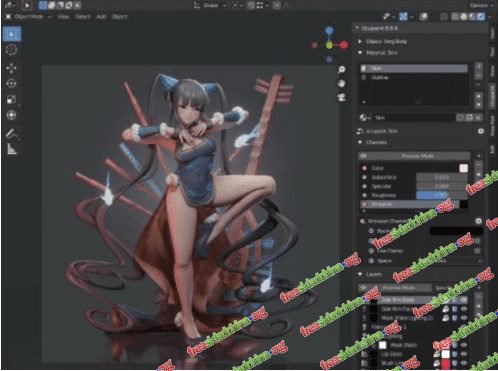498x371 pixels.
Task: Toggle the viewport overlays button
Action: 424,17
